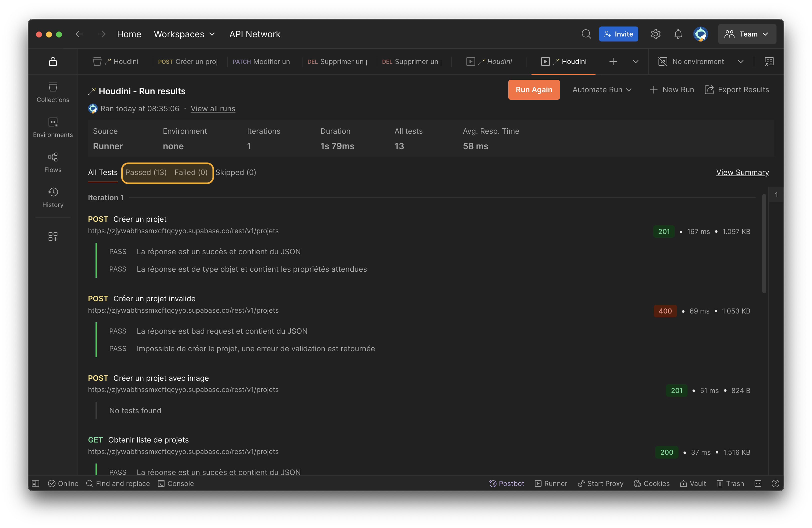This screenshot has width=812, height=528.
Task: Open the user avatar menu
Action: pyautogui.click(x=700, y=34)
